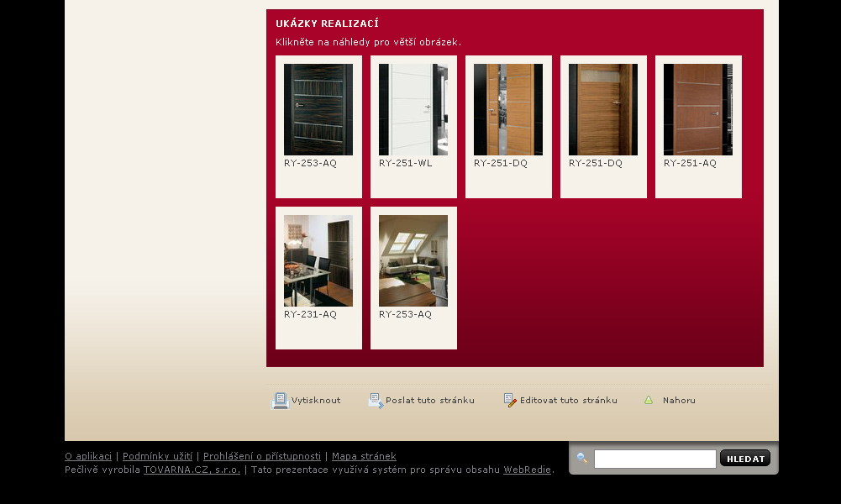Click the RY-251-WL caption text

pyautogui.click(x=406, y=163)
